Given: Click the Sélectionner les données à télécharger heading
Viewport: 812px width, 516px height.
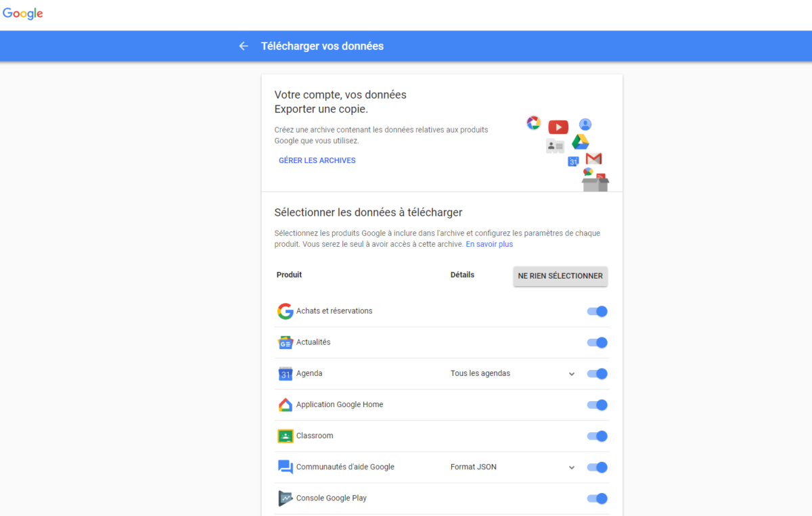Looking at the screenshot, I should (x=368, y=212).
